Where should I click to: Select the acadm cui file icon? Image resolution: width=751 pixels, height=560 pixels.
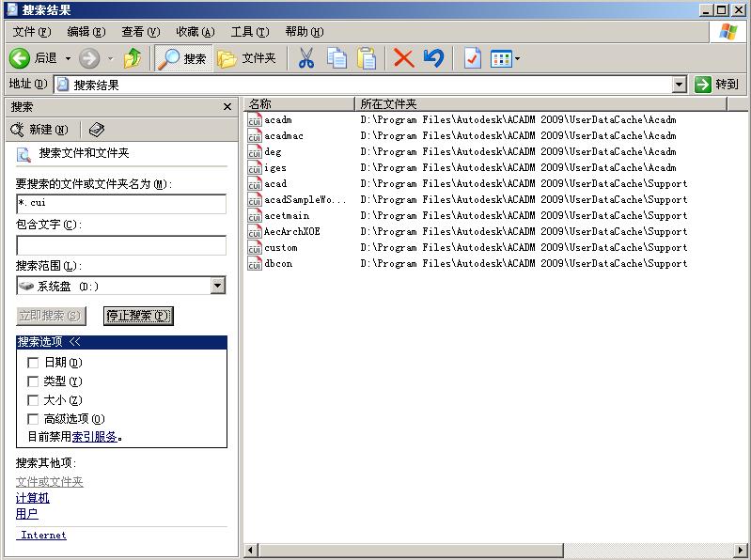[x=255, y=119]
